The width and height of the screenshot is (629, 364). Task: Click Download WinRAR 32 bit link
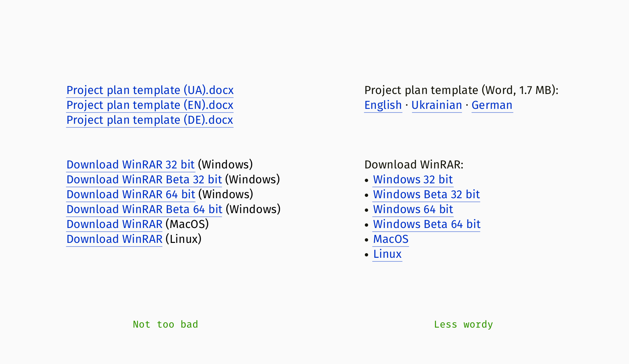(x=130, y=165)
